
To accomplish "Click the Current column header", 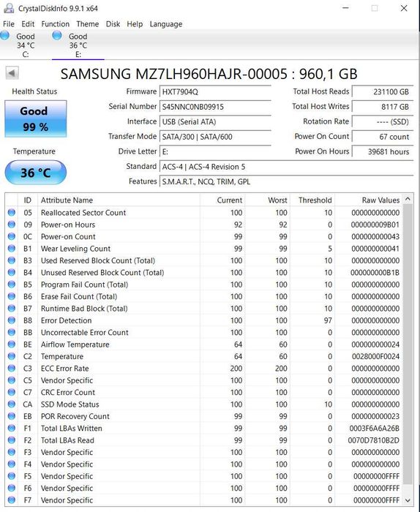I will [222, 200].
